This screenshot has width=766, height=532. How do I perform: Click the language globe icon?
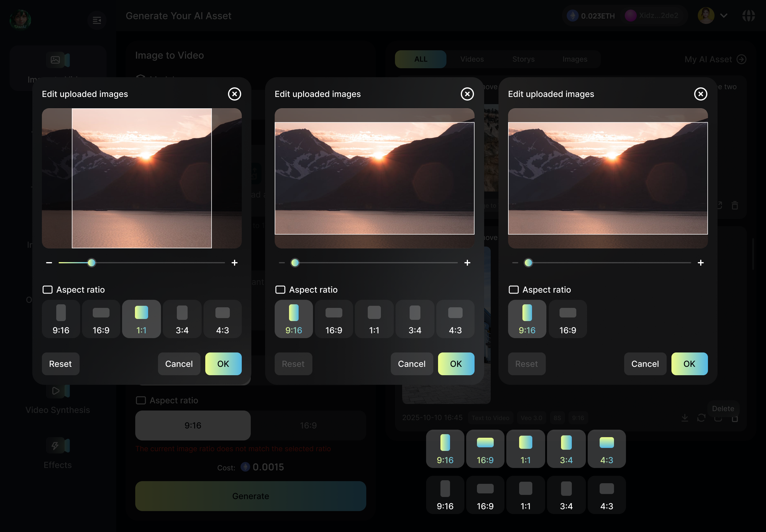748,16
